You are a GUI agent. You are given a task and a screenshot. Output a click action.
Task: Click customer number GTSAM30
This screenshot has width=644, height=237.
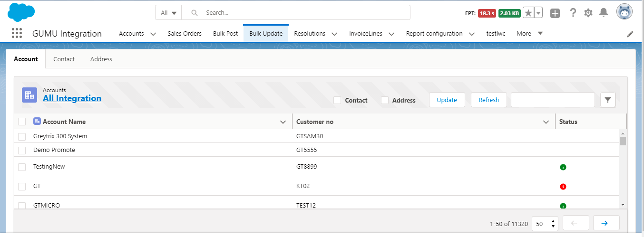click(x=310, y=136)
